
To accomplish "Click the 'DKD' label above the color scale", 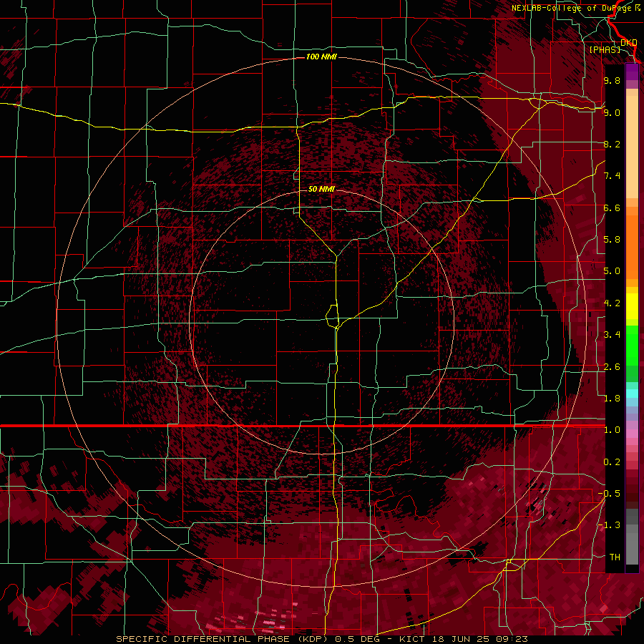I will 629,43.
